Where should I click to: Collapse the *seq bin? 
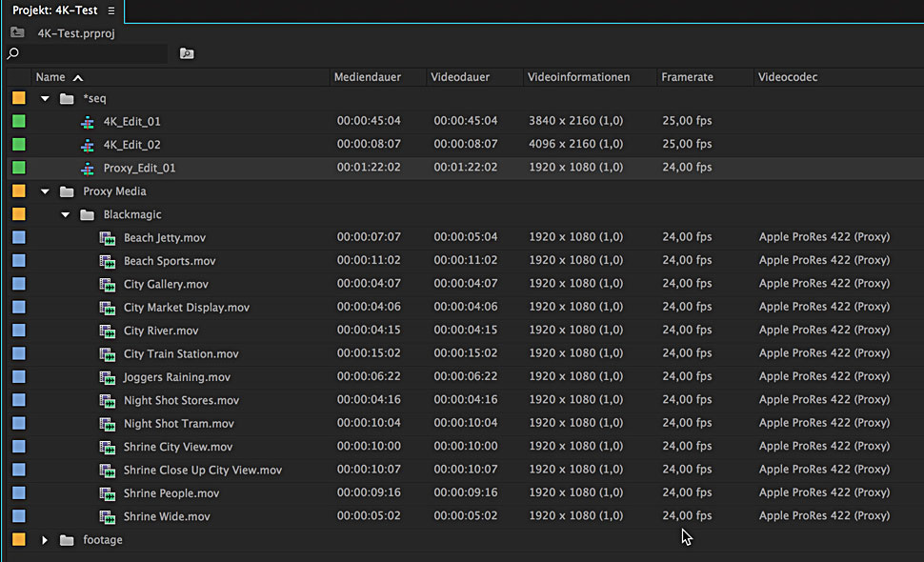click(45, 98)
